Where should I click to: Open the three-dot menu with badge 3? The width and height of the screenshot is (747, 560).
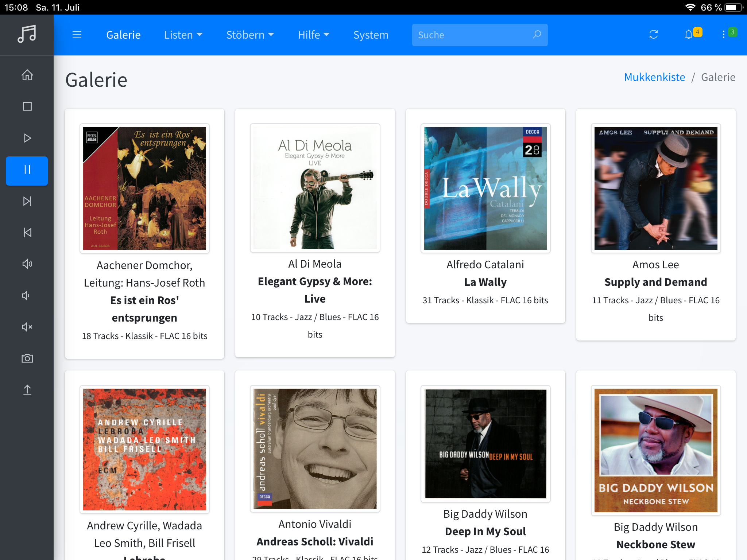point(729,34)
